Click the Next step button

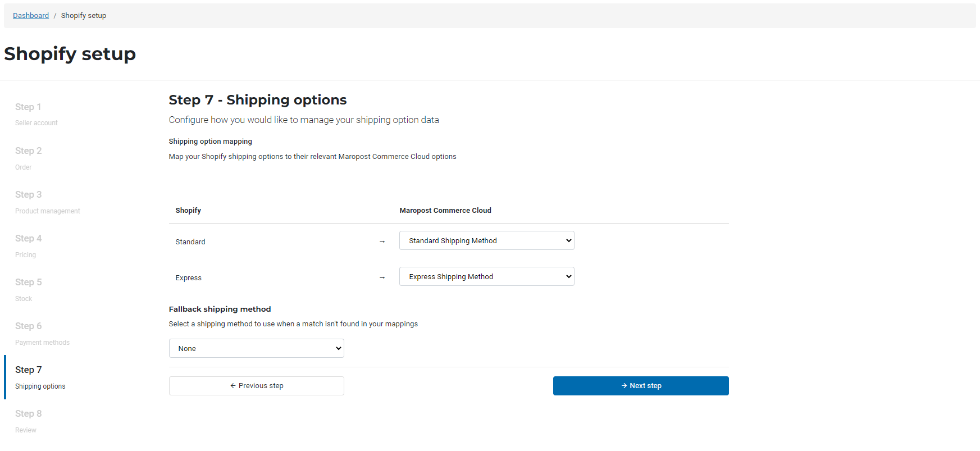[x=641, y=386]
